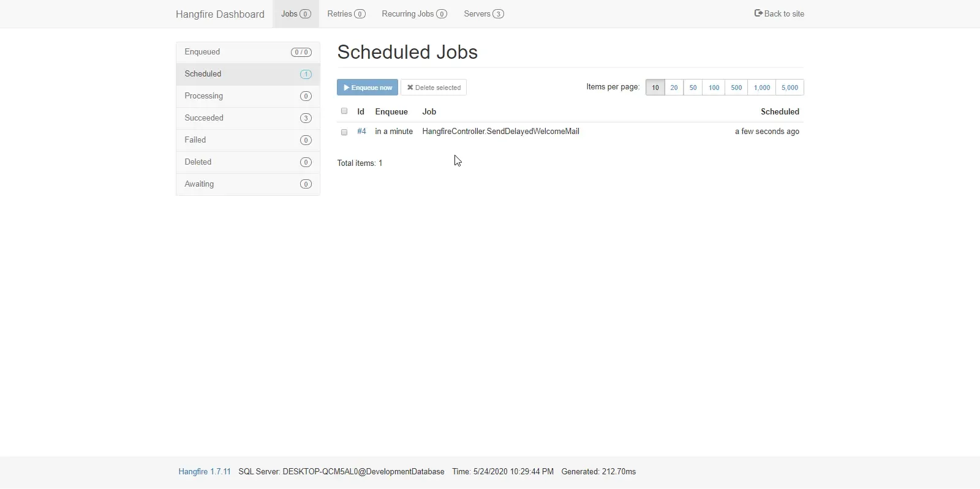Image resolution: width=980 pixels, height=489 pixels.
Task: Toggle the select-all jobs checkbox in header
Action: (344, 111)
